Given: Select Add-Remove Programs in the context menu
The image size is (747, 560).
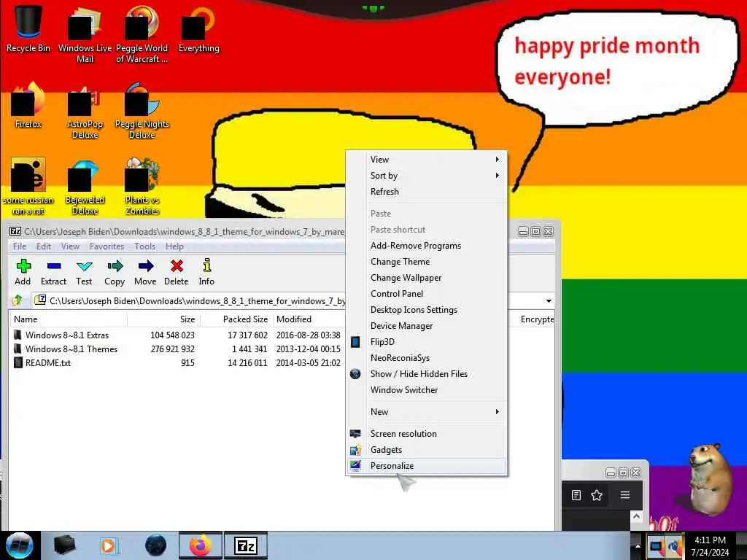Looking at the screenshot, I should pos(426,246).
